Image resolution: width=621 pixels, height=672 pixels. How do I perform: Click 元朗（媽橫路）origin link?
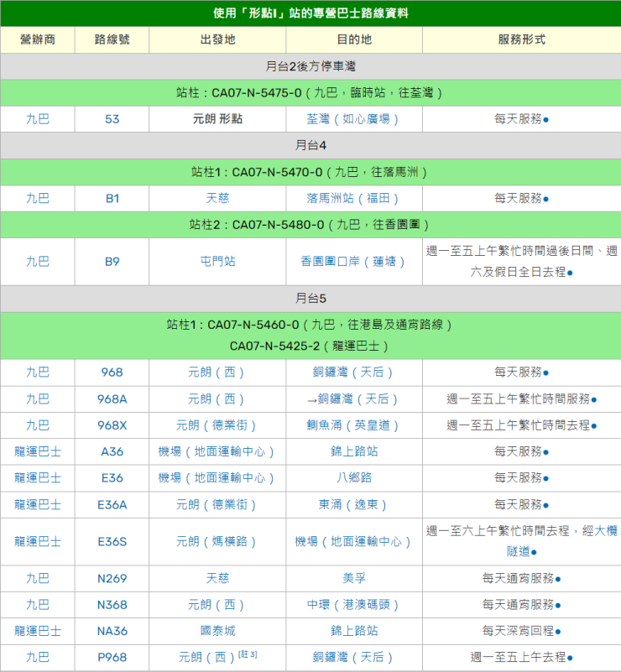coord(217,542)
